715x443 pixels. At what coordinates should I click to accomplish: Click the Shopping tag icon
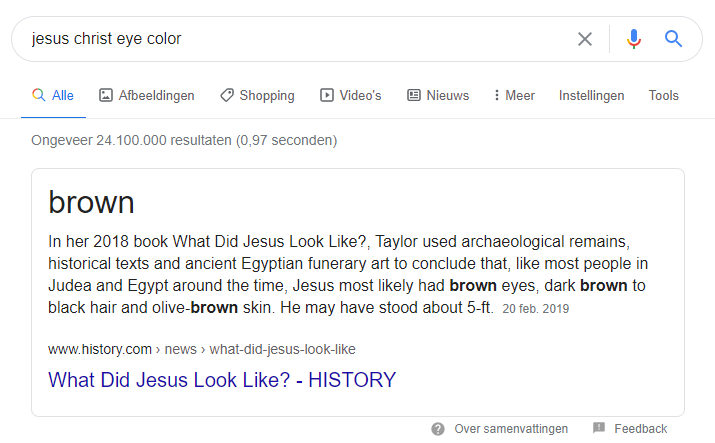[227, 96]
